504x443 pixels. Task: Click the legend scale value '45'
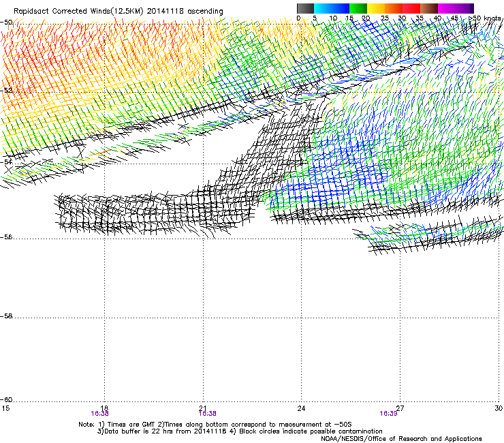tap(454, 18)
